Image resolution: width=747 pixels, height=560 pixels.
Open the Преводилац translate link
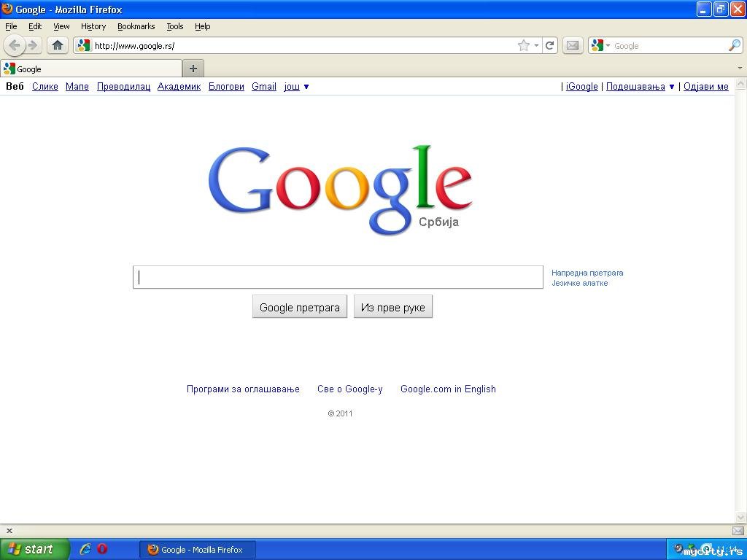click(x=123, y=86)
